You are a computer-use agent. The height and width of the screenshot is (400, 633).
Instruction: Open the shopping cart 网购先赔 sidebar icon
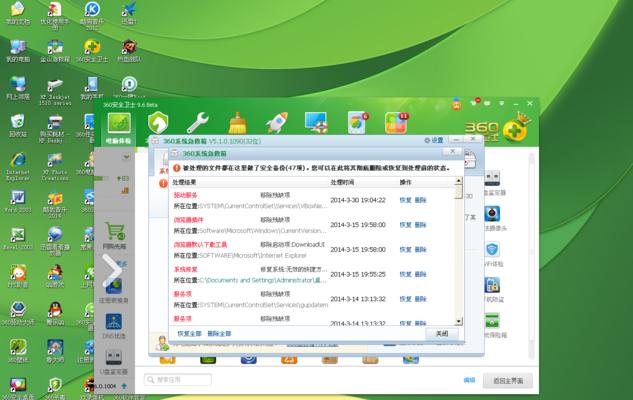tap(115, 236)
